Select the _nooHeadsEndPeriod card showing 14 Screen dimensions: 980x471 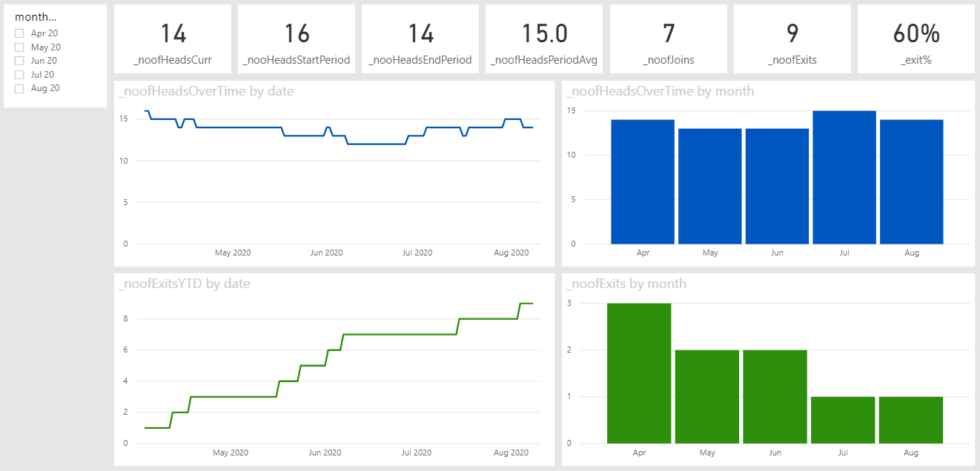[420, 39]
